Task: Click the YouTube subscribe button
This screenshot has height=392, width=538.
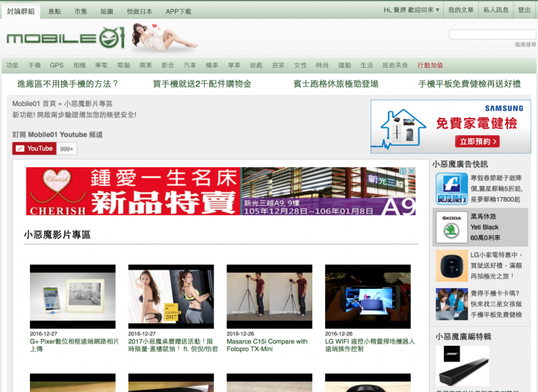Action: 34,149
